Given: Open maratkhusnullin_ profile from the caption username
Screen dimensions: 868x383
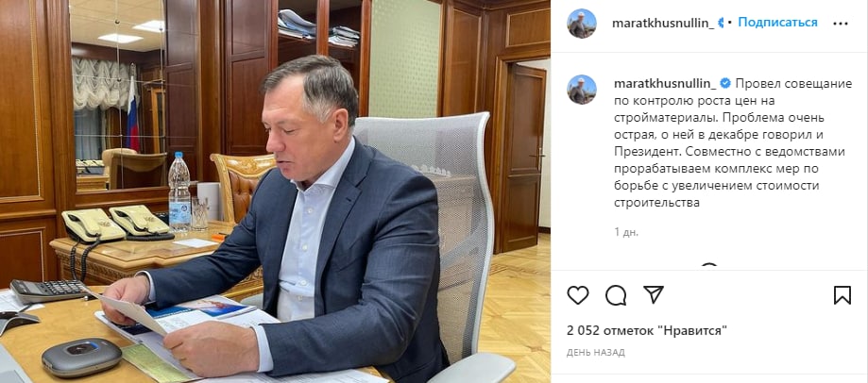Looking at the screenshot, I should click(665, 83).
